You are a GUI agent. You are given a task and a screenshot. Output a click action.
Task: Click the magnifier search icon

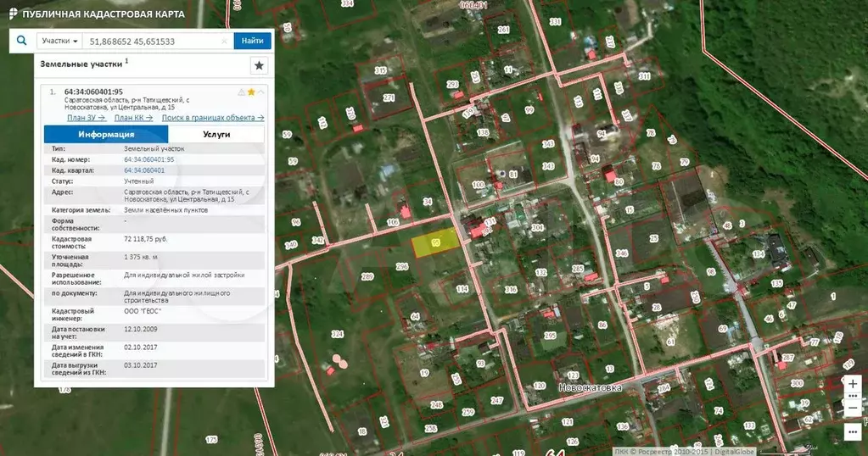coord(22,41)
